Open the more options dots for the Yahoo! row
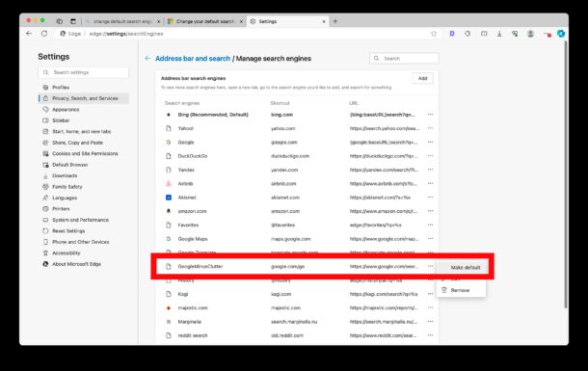This screenshot has height=371, width=588. pos(430,128)
